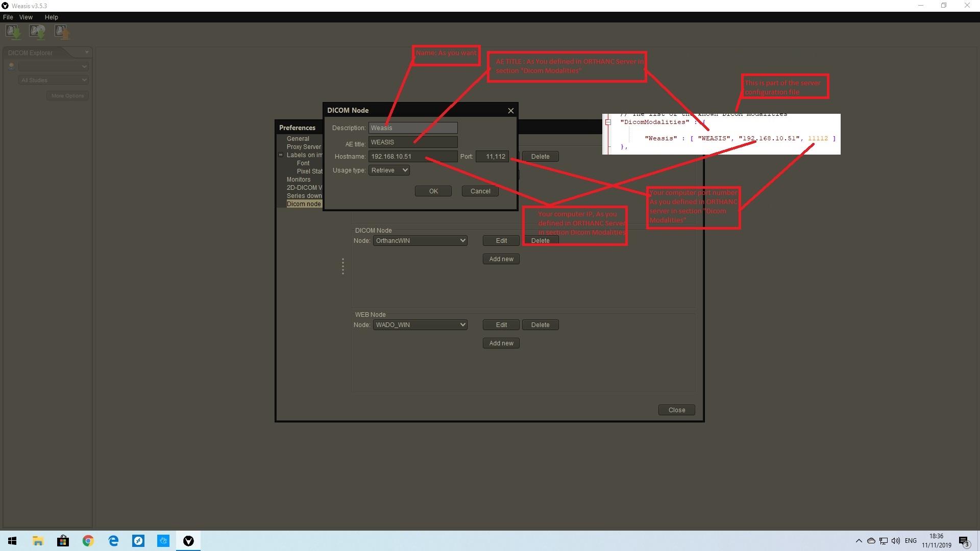The width and height of the screenshot is (980, 551).
Task: Click Edit for the OrthancWIN DICOM node
Action: point(501,241)
